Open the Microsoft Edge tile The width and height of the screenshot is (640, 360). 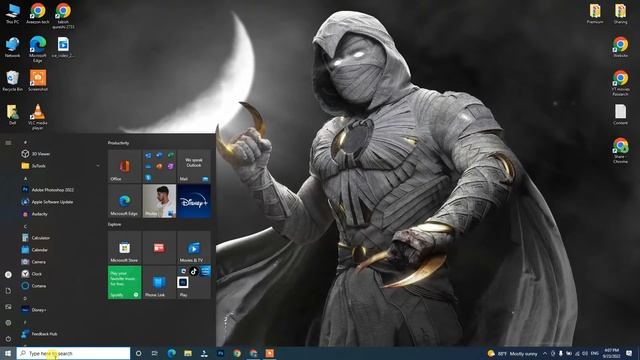click(124, 201)
